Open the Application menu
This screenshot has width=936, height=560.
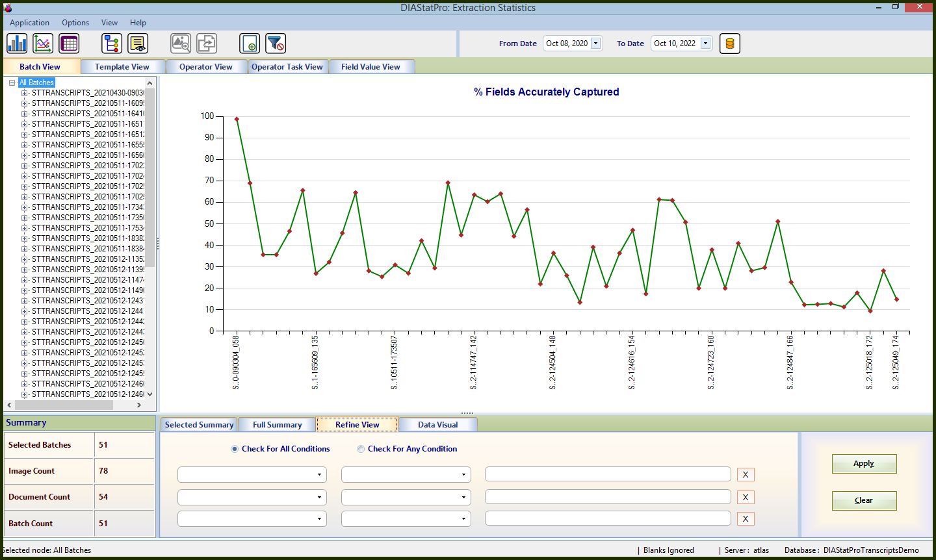click(29, 23)
